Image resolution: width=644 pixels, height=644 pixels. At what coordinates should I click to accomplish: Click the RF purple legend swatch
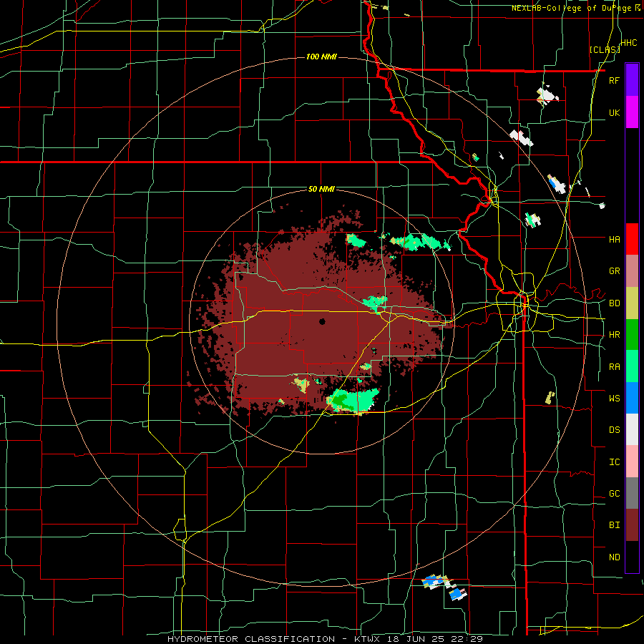[632, 80]
